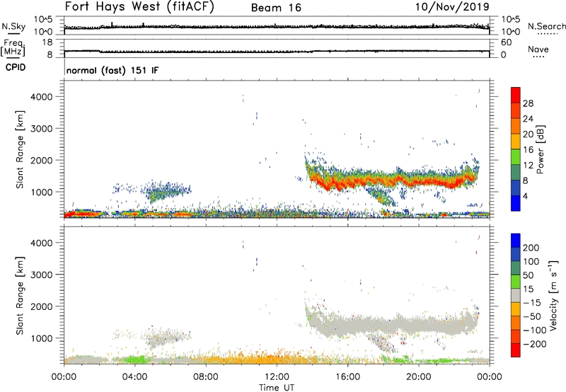Select the "Beam 16" heading

click(x=276, y=8)
